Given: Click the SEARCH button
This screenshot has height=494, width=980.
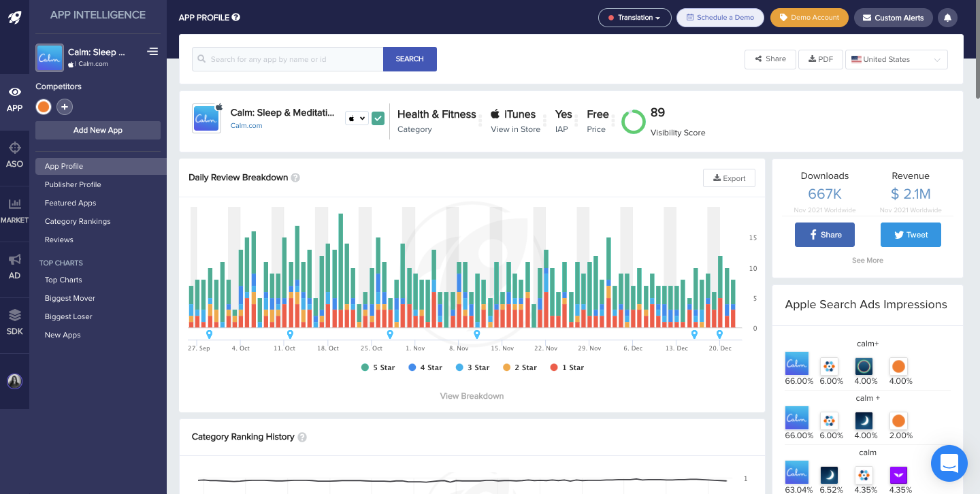Looking at the screenshot, I should coord(410,59).
